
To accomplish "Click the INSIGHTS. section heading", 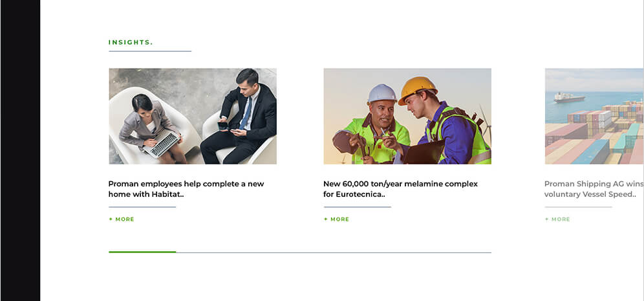I will click(x=131, y=42).
